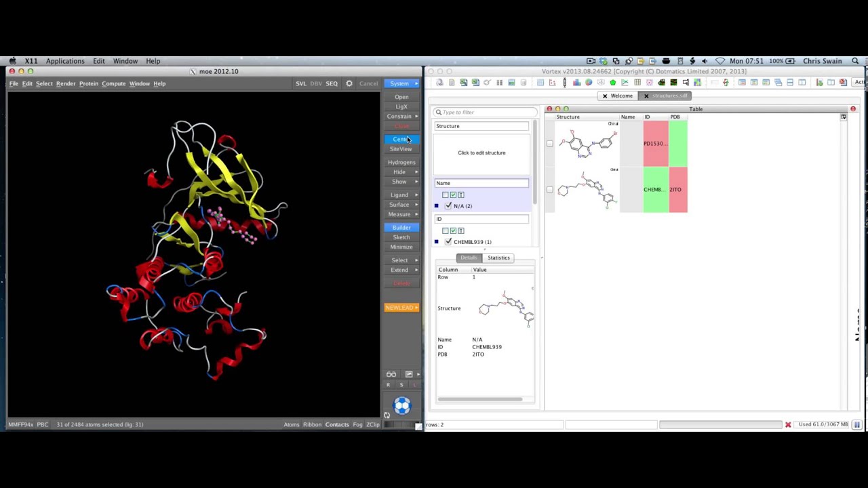Click the first window layout icon in toolbar
The image size is (868, 488).
pos(742,83)
